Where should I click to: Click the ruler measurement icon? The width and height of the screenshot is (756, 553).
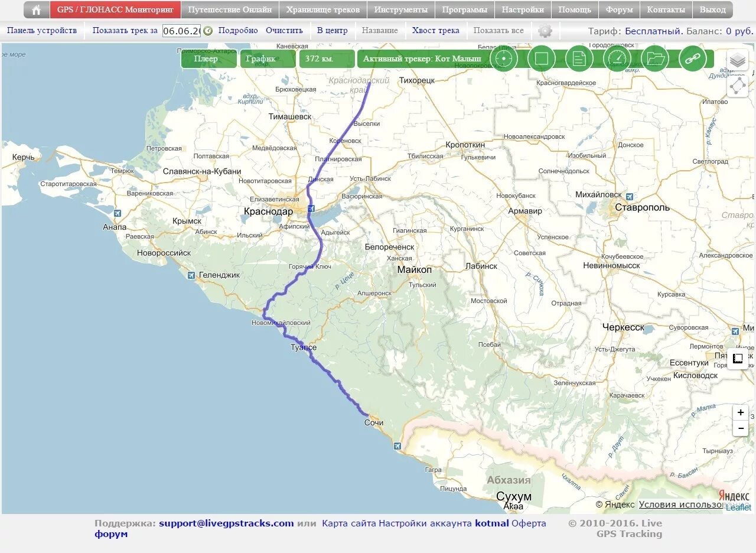click(x=738, y=359)
